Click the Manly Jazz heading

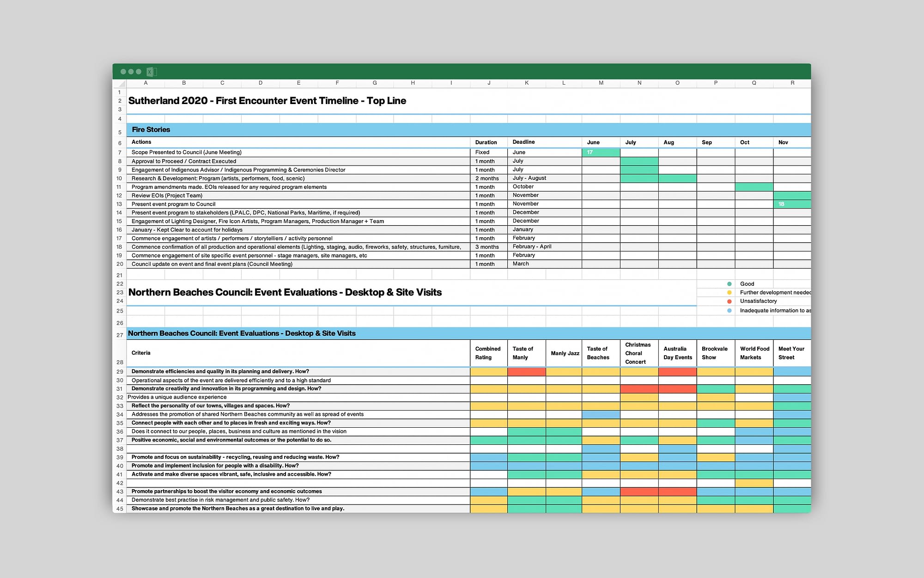tap(565, 353)
